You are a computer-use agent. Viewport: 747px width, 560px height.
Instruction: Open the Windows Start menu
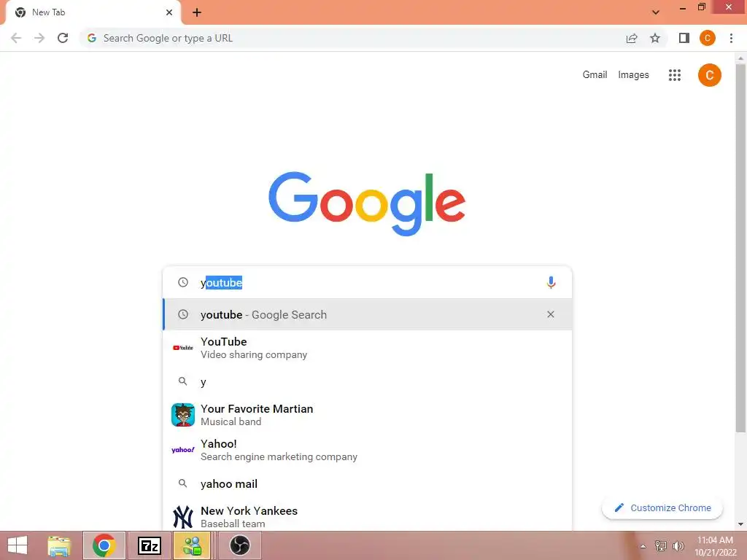(18, 545)
